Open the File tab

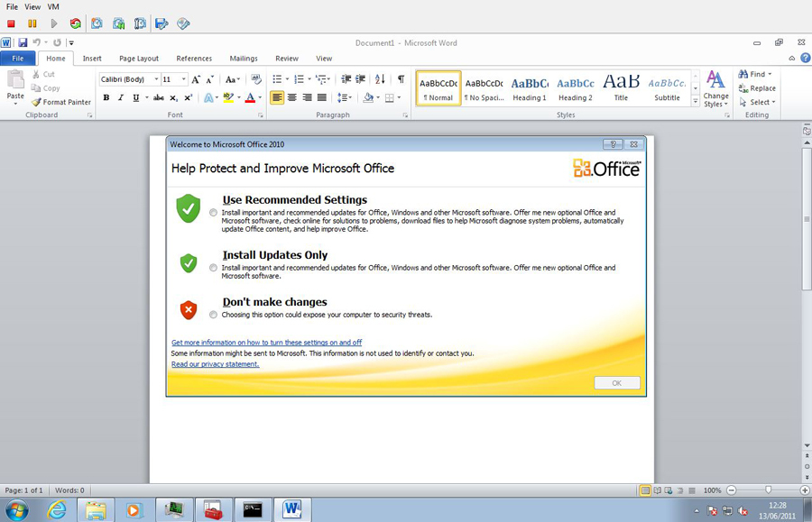click(18, 58)
